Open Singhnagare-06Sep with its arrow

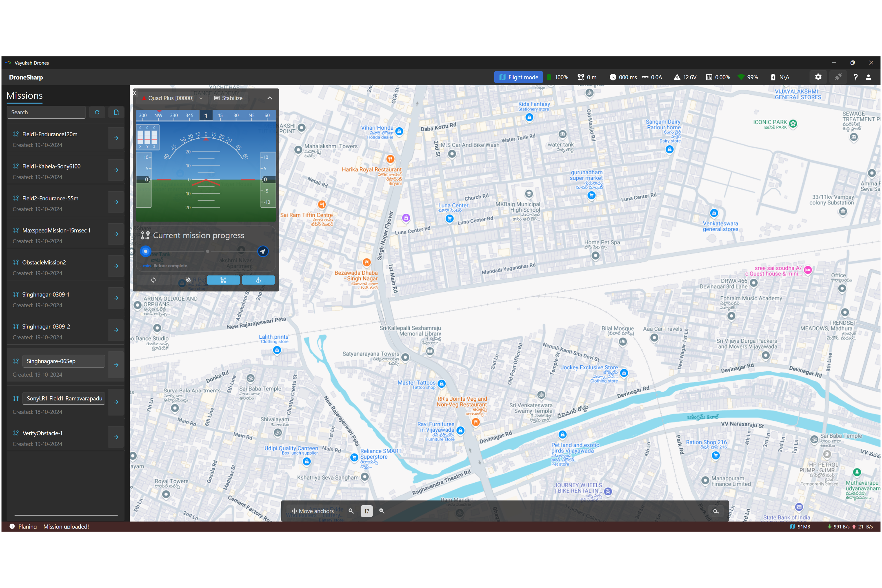(x=116, y=365)
